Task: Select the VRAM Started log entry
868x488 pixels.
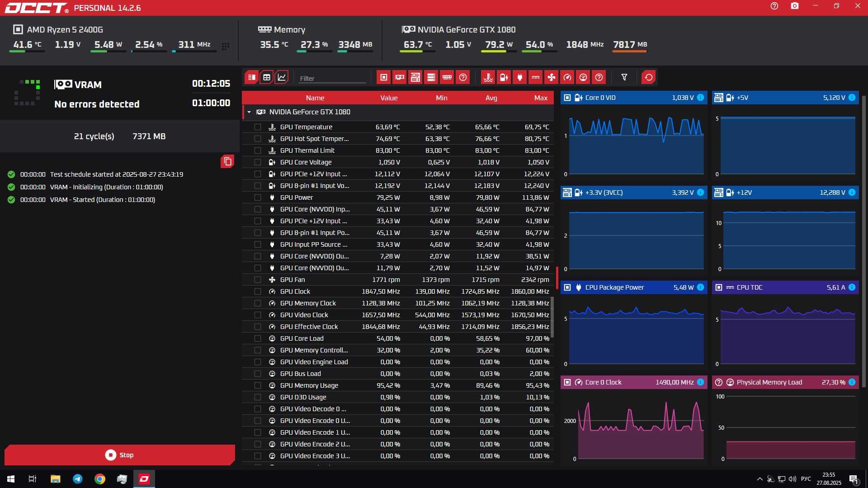Action: (x=103, y=200)
